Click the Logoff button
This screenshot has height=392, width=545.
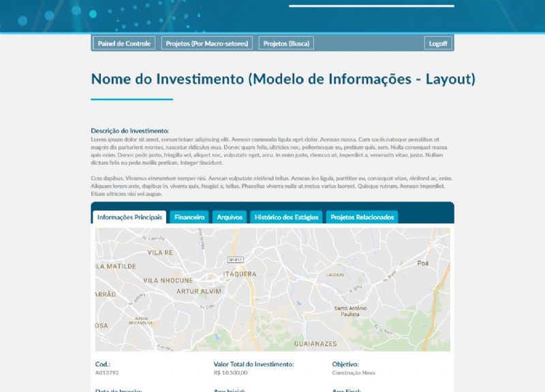coord(438,44)
